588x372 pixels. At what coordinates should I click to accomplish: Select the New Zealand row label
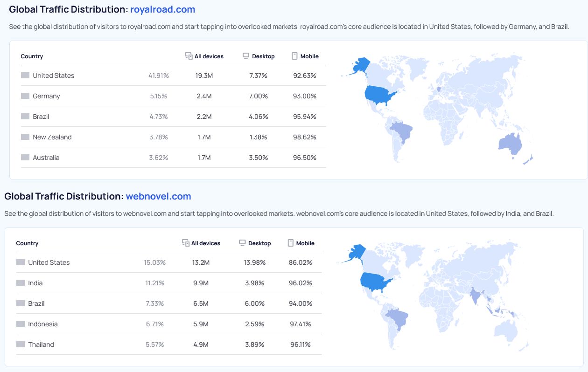coord(52,137)
